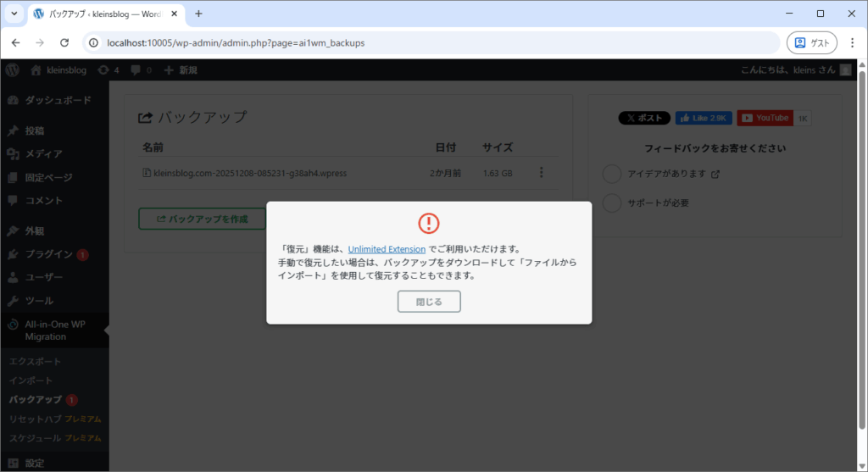Select the アイデアがあります radio option
This screenshot has height=472, width=868.
612,174
